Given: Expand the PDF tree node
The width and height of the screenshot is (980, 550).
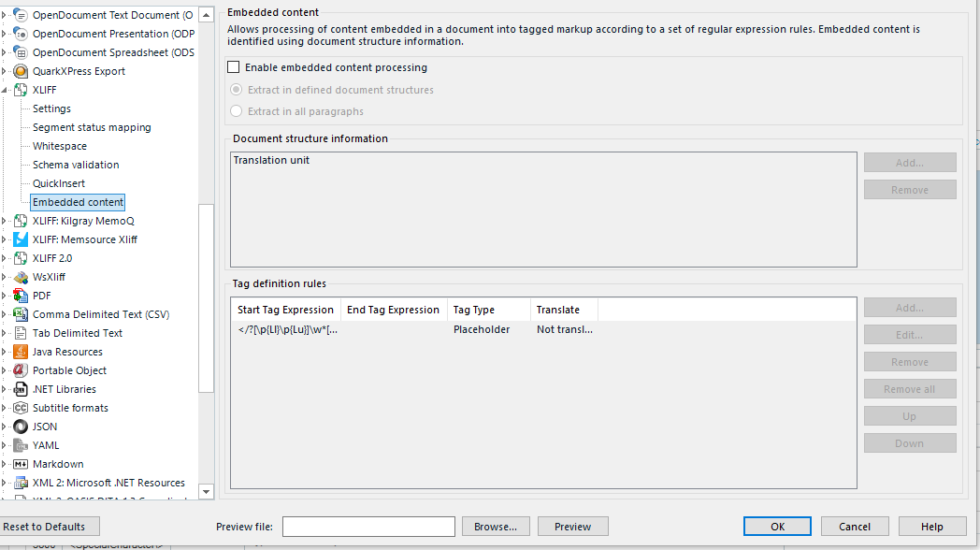Looking at the screenshot, I should click(x=4, y=296).
